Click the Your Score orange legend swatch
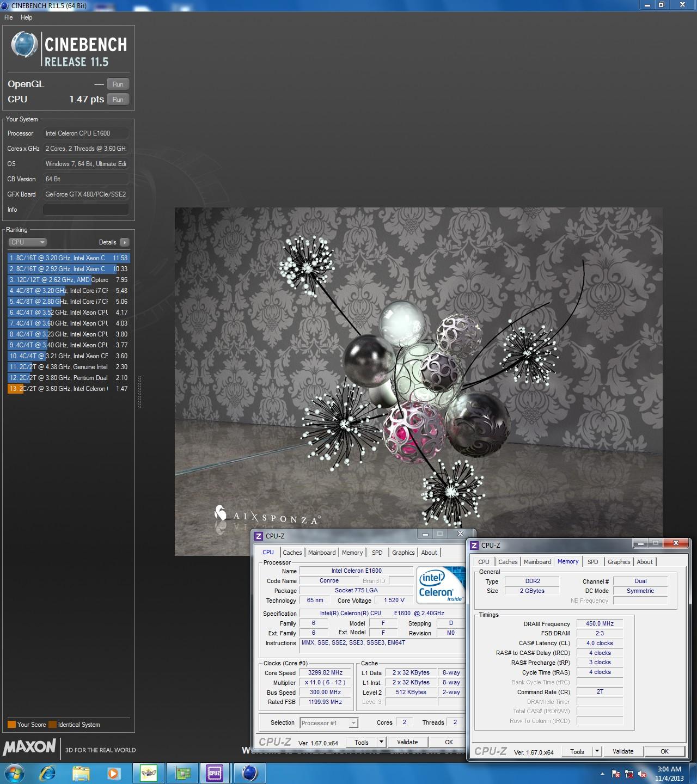This screenshot has width=697, height=784. click(x=11, y=725)
